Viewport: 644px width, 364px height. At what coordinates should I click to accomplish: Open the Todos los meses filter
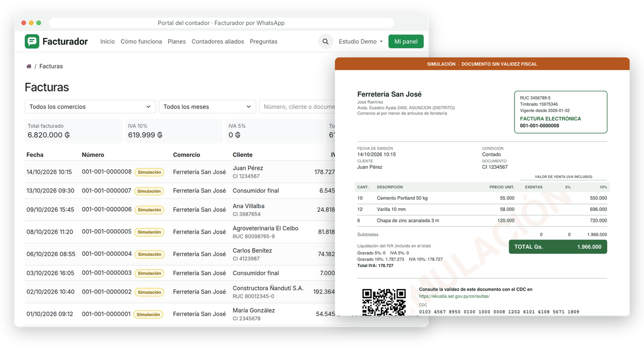click(x=207, y=106)
